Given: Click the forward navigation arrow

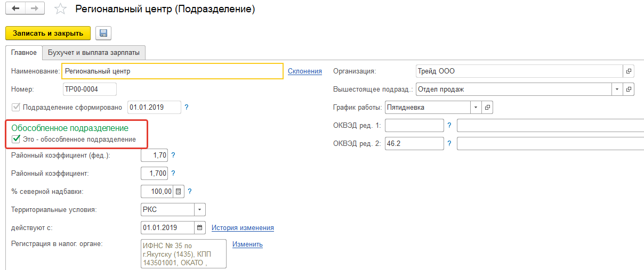Looking at the screenshot, I should coord(34,9).
